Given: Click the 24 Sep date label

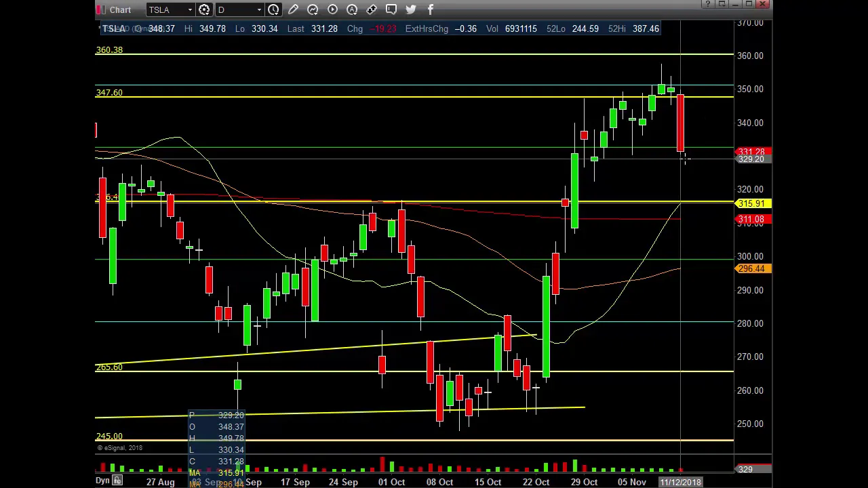Looking at the screenshot, I should [x=343, y=482].
